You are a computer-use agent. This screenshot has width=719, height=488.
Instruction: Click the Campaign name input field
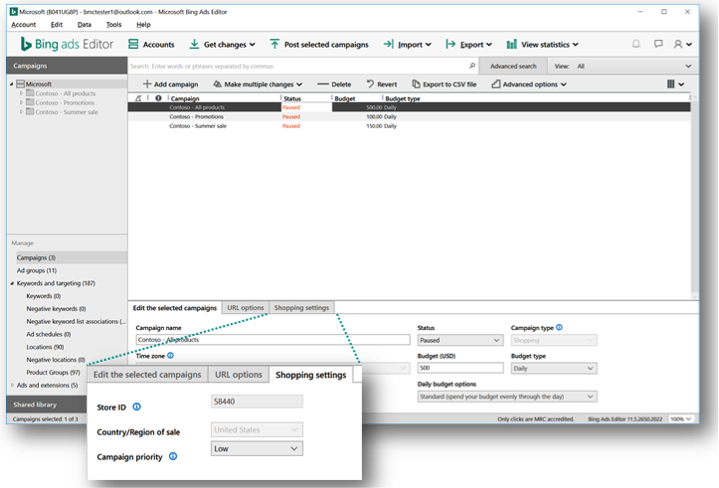pyautogui.click(x=273, y=340)
